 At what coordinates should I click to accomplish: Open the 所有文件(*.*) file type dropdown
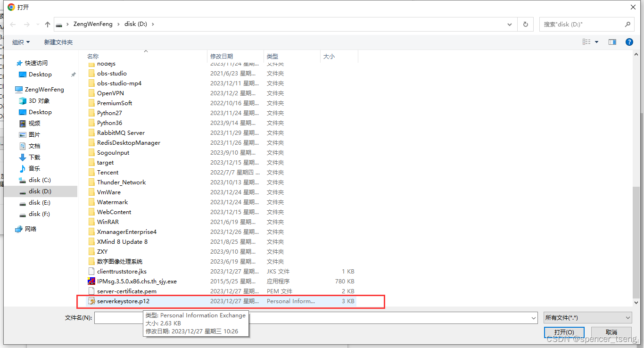pos(587,317)
